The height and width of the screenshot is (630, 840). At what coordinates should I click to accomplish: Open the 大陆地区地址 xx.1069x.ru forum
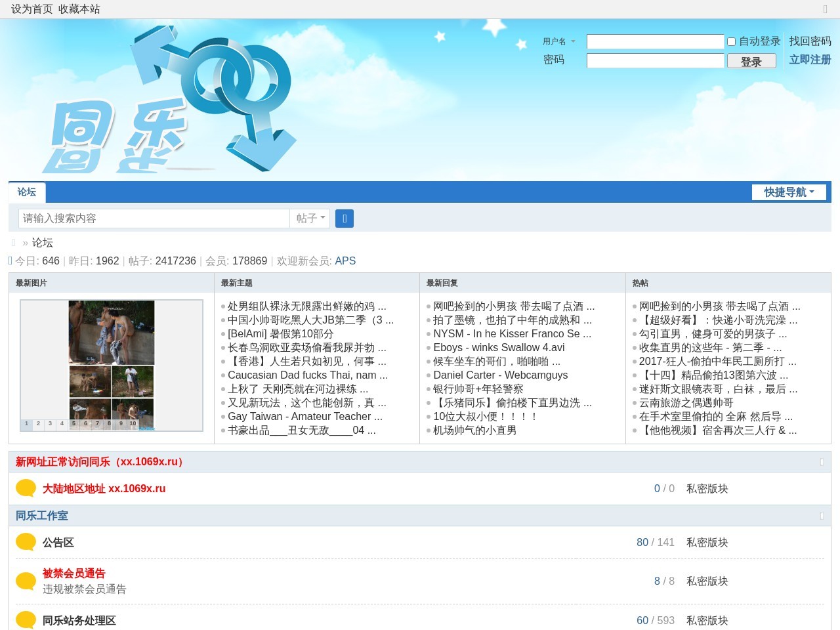104,489
